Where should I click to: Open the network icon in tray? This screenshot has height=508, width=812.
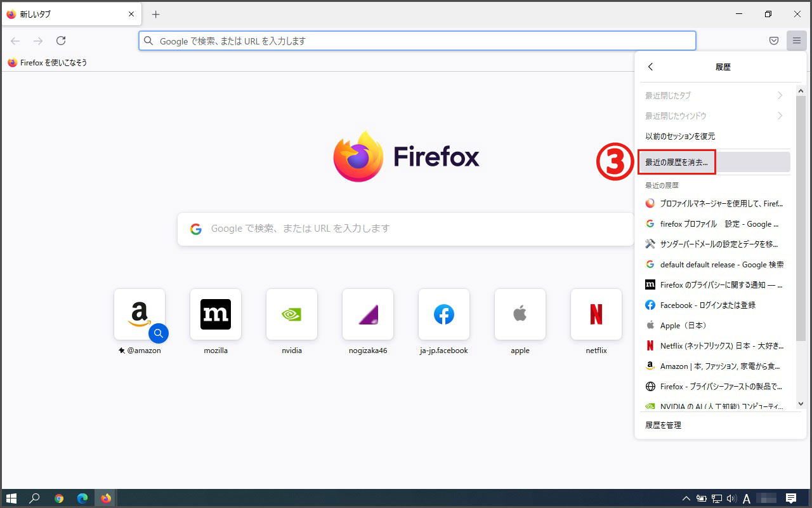pos(717,498)
